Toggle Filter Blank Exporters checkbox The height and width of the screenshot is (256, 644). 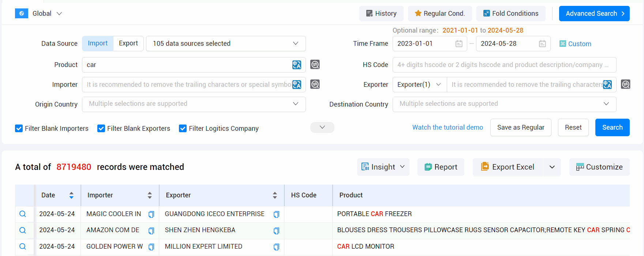[101, 129]
